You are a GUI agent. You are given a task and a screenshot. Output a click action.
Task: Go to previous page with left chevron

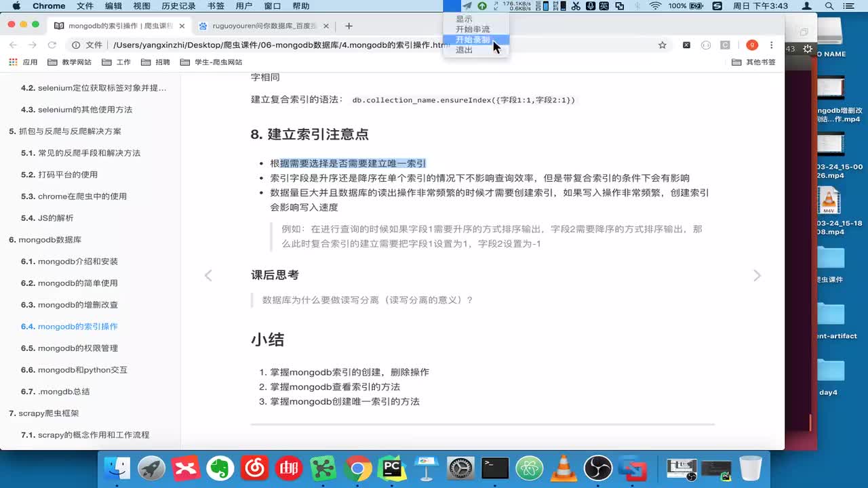[208, 275]
